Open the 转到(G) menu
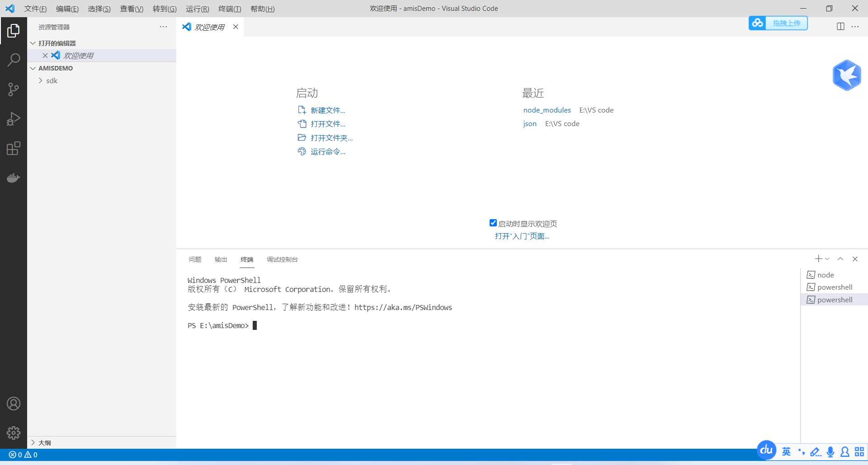 click(165, 9)
